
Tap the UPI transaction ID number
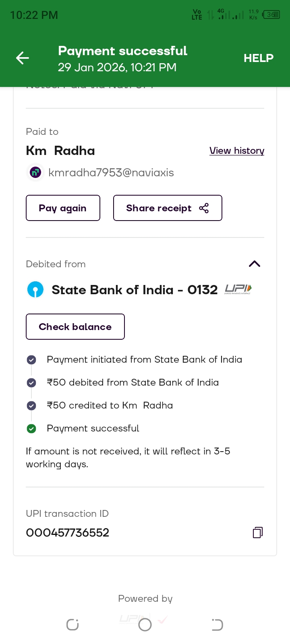68,533
